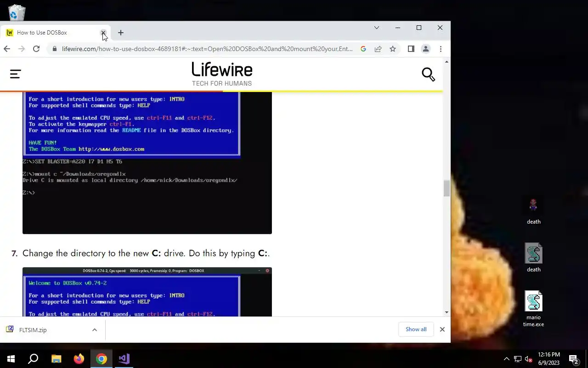
Task: Open File Explorer from the taskbar
Action: pos(56,359)
